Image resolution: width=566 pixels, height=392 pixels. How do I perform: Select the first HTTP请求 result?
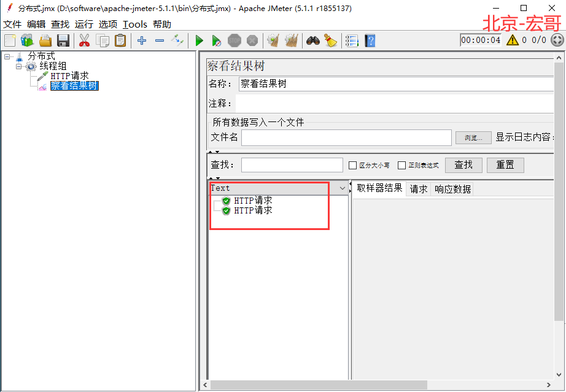(x=253, y=200)
